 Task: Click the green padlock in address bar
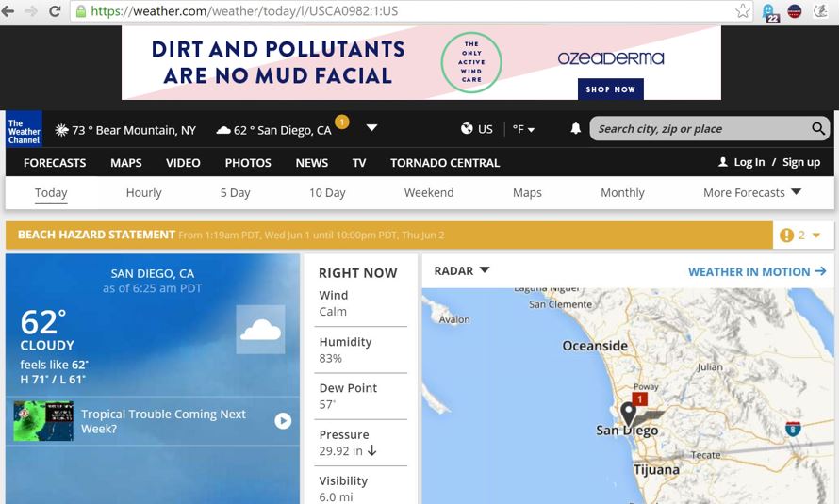(80, 11)
